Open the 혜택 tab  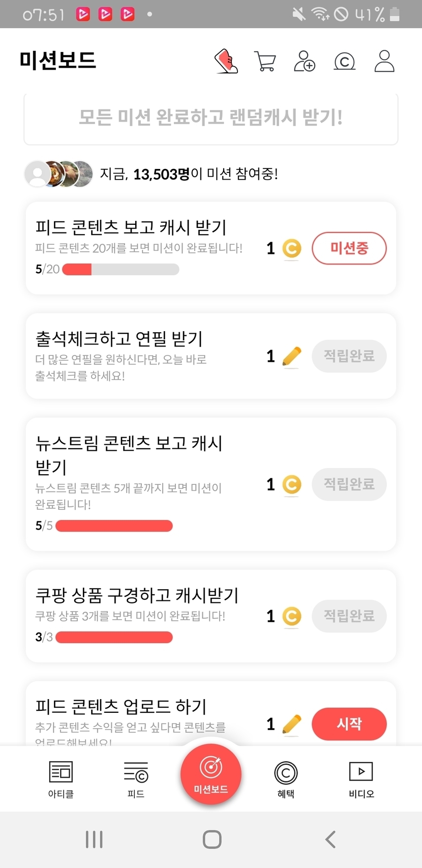coord(286,779)
